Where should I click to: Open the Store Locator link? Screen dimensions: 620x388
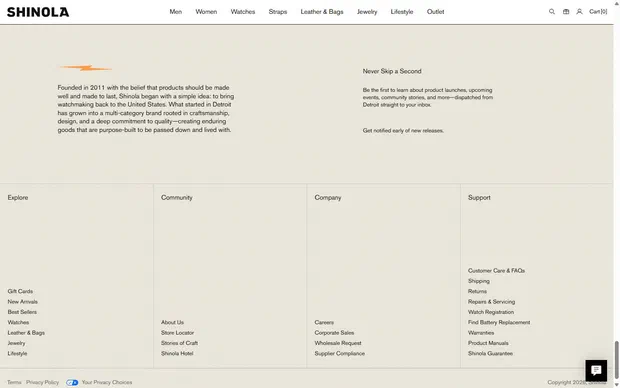coord(178,333)
